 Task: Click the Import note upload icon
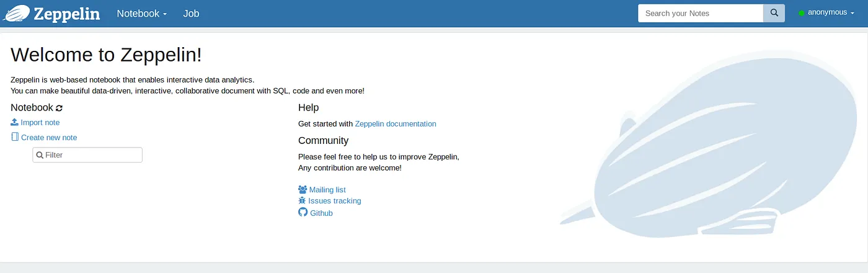15,122
